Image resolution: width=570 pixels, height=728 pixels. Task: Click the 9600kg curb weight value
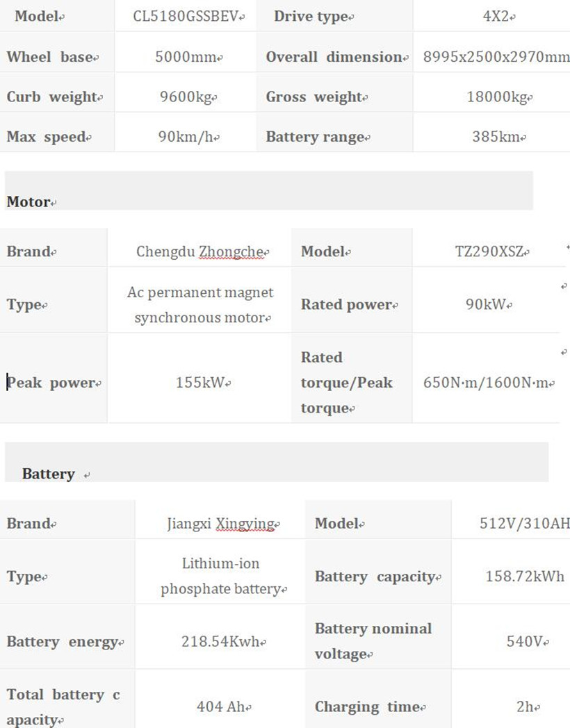187,97
